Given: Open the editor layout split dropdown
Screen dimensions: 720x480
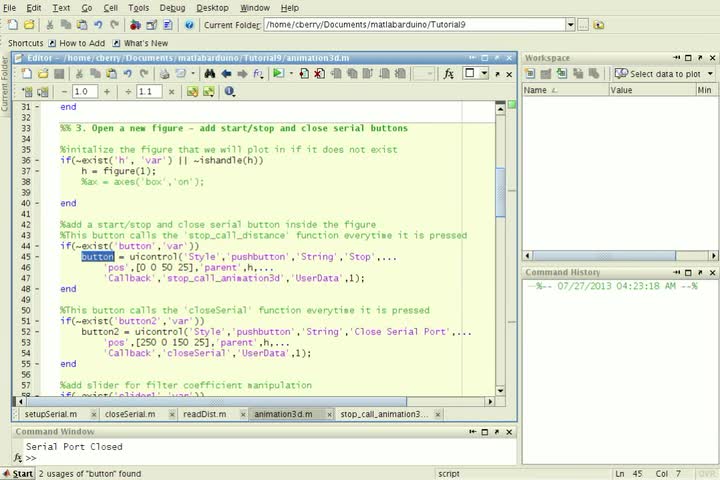Looking at the screenshot, I should point(484,73).
